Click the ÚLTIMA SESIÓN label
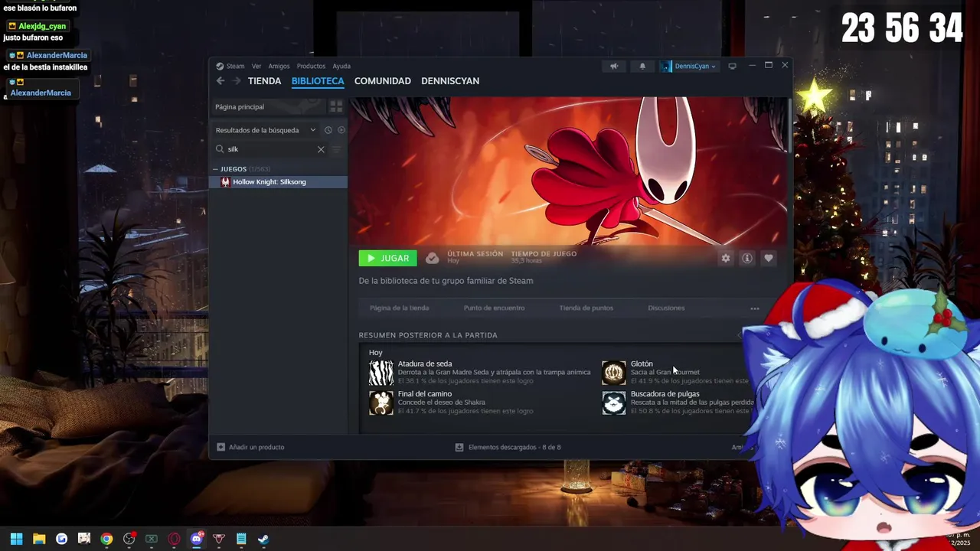 tap(475, 253)
